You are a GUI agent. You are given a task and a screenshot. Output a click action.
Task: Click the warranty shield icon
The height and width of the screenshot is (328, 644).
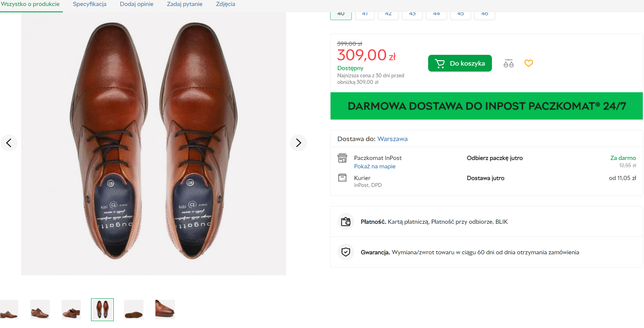point(346,252)
